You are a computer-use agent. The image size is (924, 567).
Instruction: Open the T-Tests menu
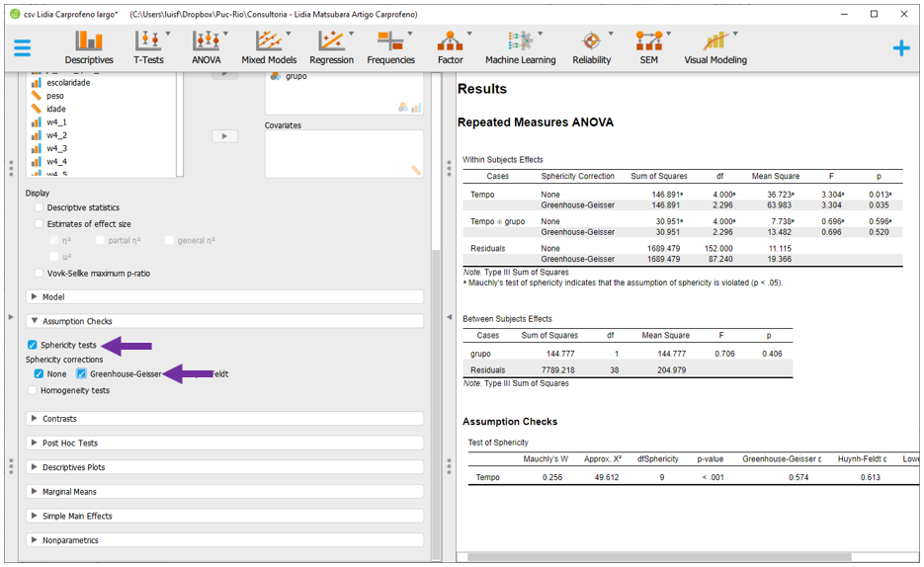click(x=148, y=46)
